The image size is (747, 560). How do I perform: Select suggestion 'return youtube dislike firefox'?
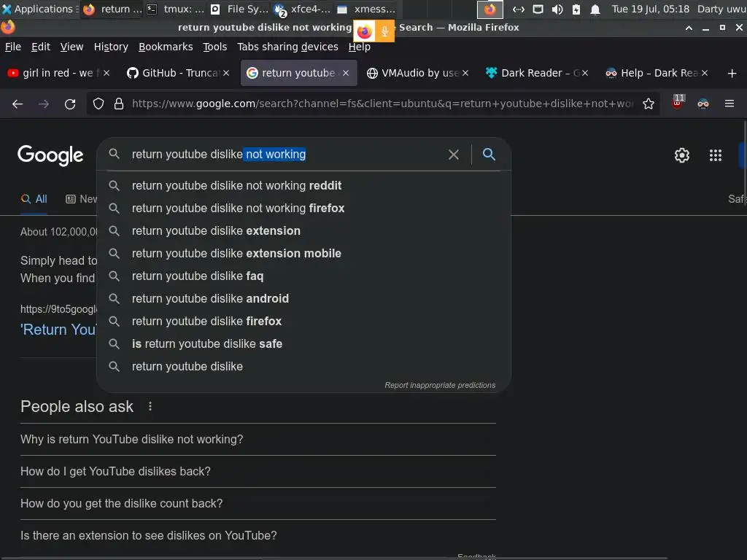(x=303, y=321)
